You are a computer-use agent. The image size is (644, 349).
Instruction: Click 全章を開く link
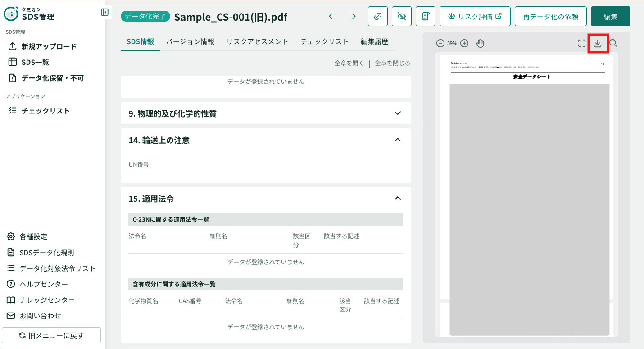(x=349, y=63)
